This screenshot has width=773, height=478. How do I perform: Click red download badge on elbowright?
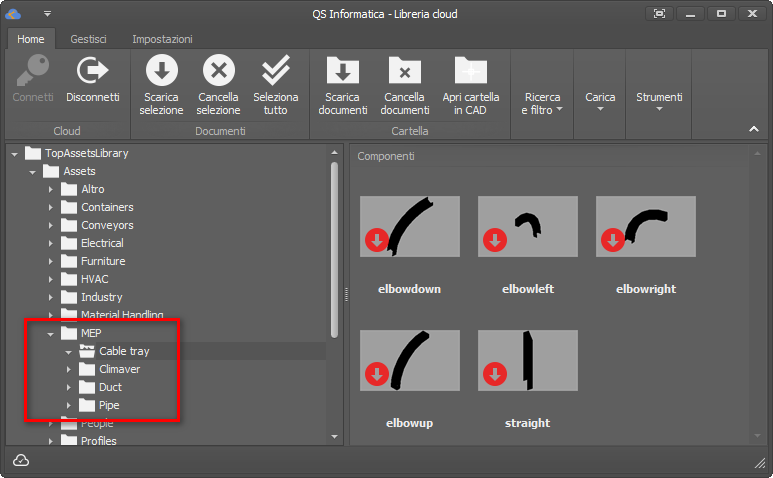coord(613,240)
